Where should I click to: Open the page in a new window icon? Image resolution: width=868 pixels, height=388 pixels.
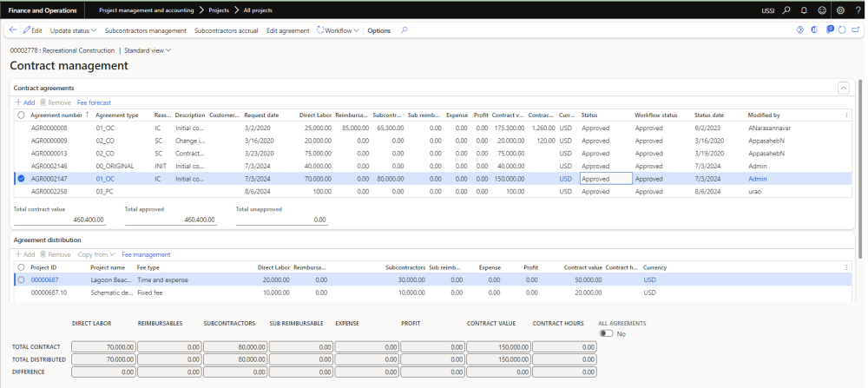click(x=857, y=30)
